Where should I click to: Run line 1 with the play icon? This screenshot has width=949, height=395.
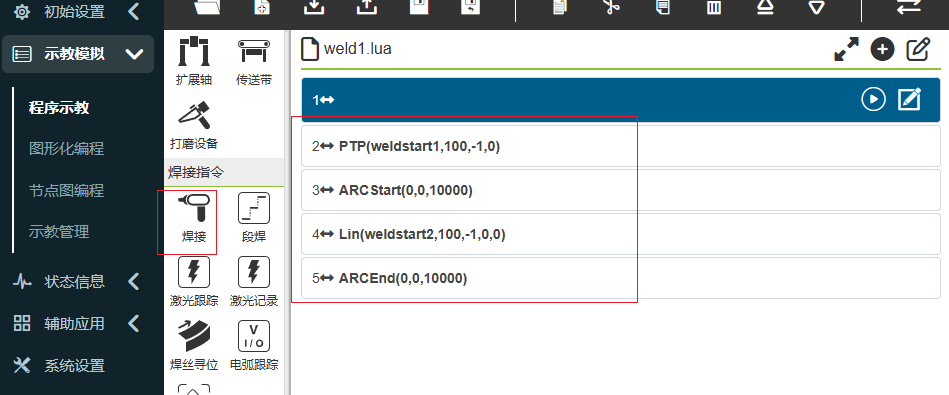pyautogui.click(x=873, y=99)
